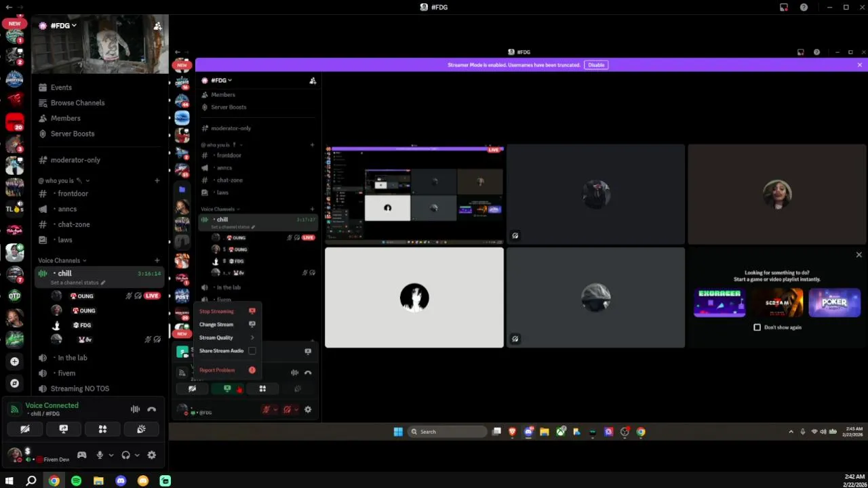Disable Streamer Mode via the Disable button
868x488 pixels.
[596, 65]
